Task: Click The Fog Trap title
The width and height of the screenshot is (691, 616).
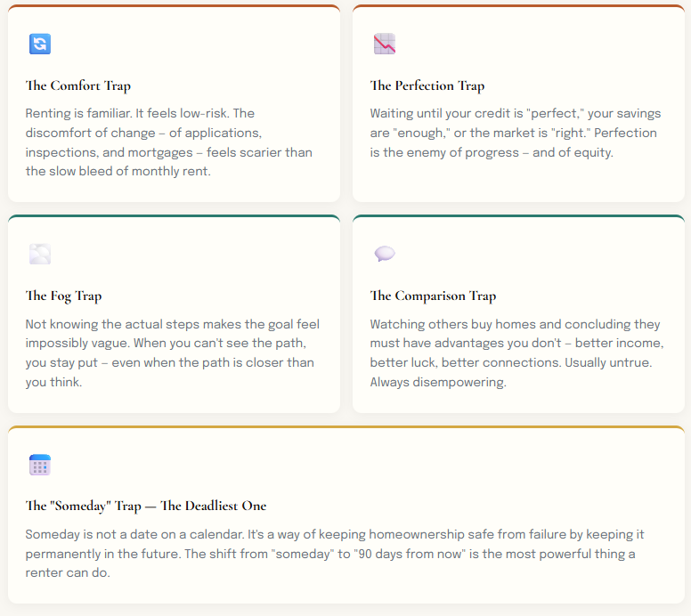Action: point(64,296)
